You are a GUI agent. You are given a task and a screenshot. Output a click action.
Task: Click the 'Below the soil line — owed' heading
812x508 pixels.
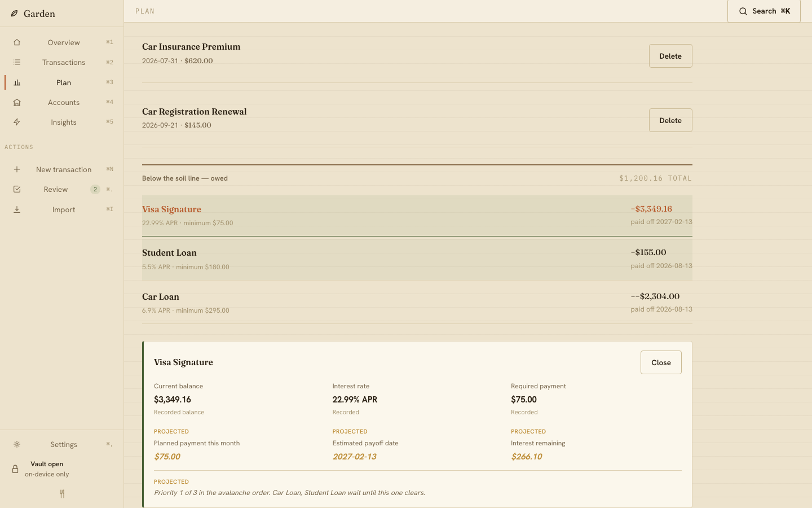pyautogui.click(x=185, y=178)
